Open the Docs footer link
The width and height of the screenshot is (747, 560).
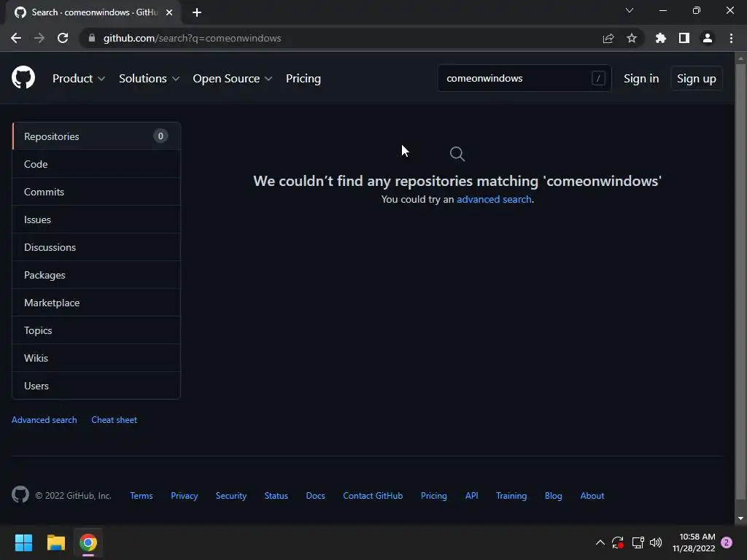(315, 496)
